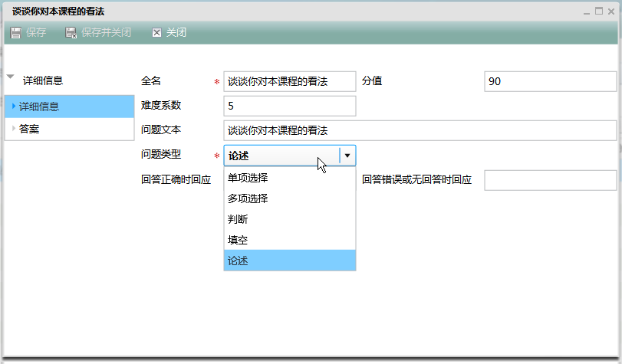622x364 pixels.
Task: Click the 全名 field label
Action: click(x=151, y=81)
